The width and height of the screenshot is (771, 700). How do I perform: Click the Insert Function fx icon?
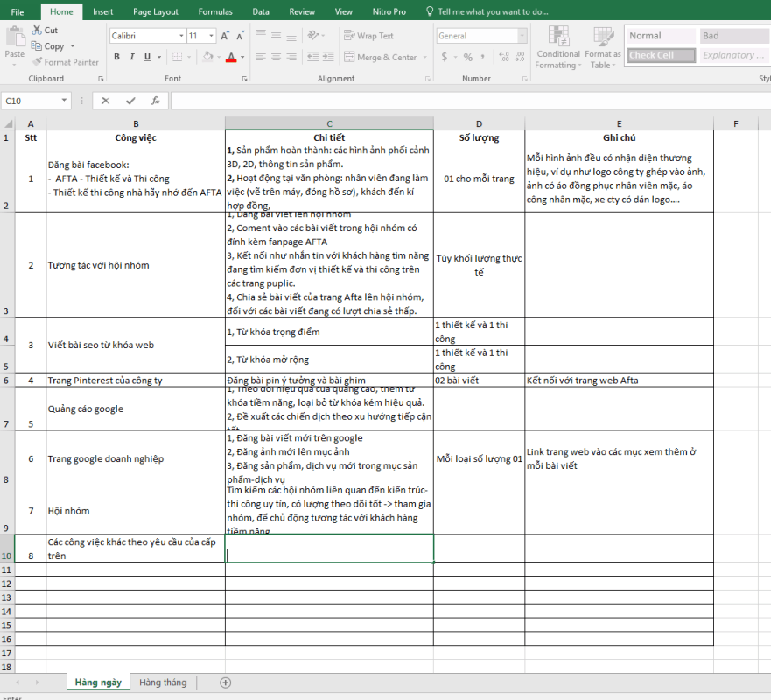(155, 101)
